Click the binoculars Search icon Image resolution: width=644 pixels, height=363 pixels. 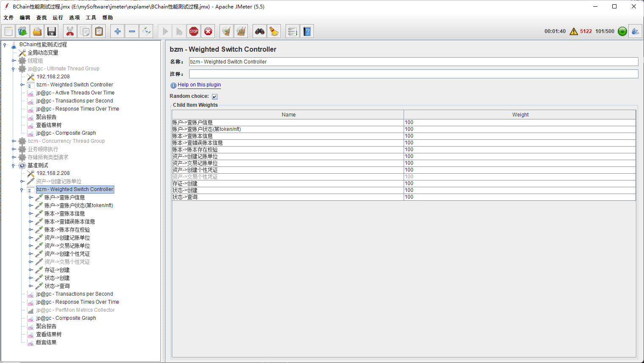point(259,31)
